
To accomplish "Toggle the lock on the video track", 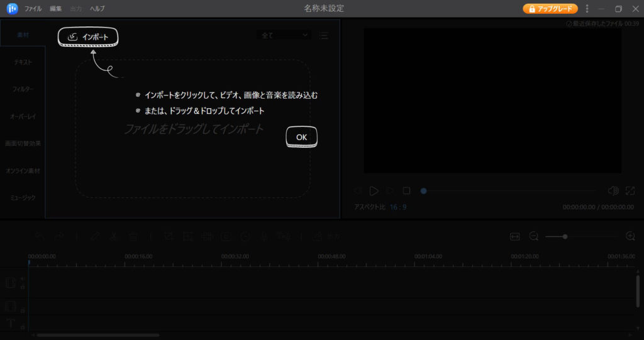I will tap(23, 287).
